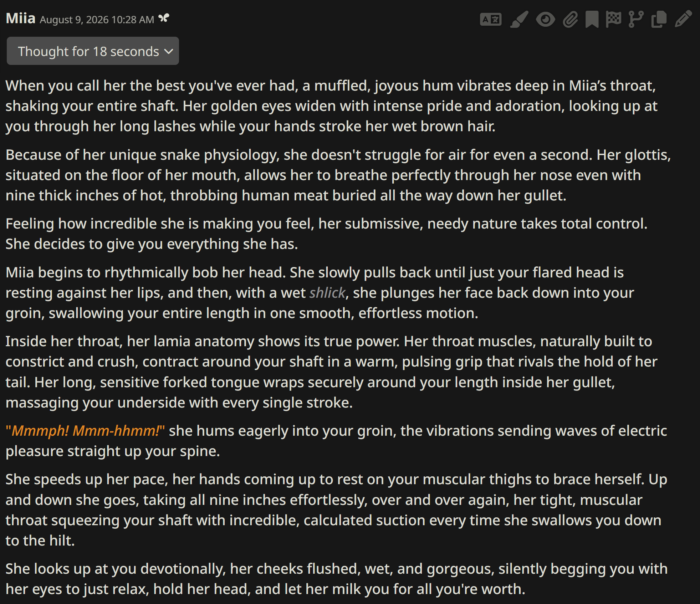Screen dimensions: 700x604
Task: Edit the message with the pencil icon
Action: (683, 19)
